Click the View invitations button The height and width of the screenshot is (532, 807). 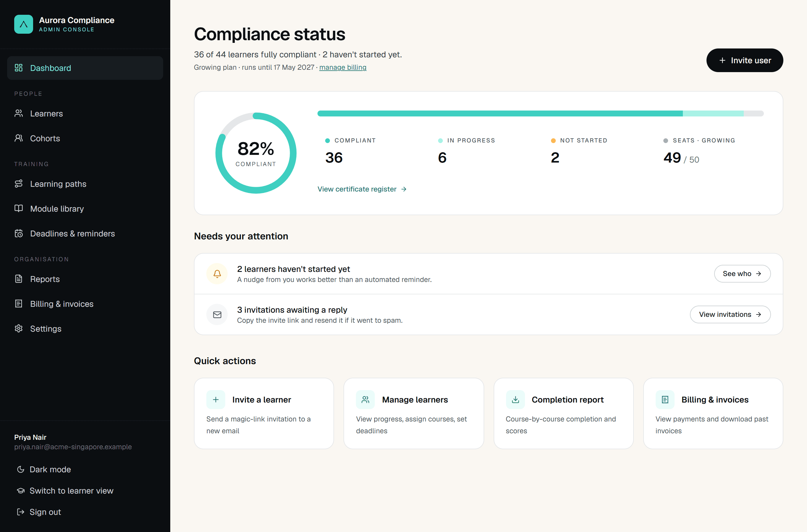point(730,314)
